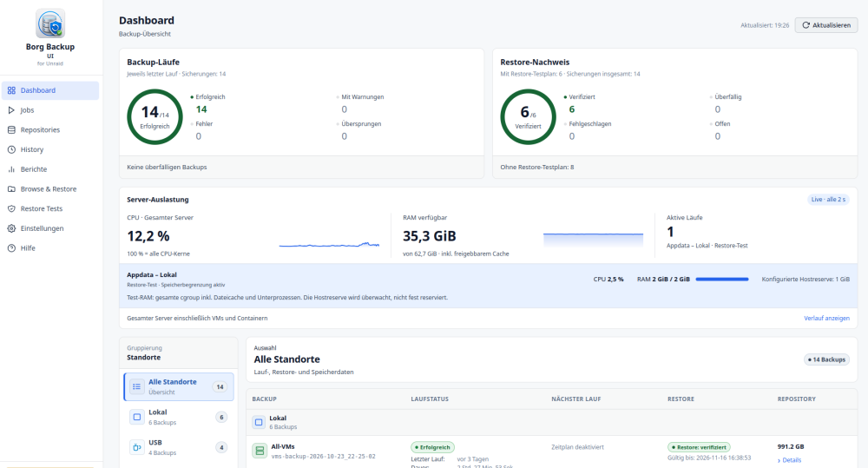Select 'Alle Standorte' in the grouping list
This screenshot has height=468, width=868.
click(179, 386)
